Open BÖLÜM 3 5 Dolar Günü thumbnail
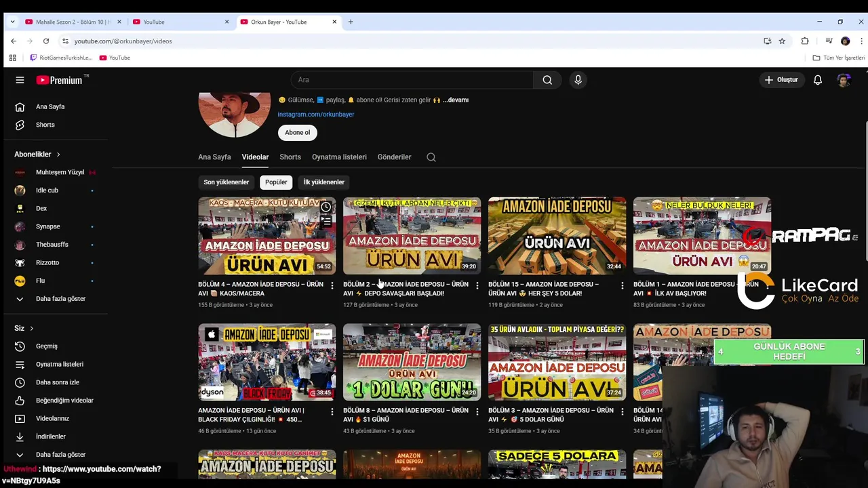 coord(557,362)
